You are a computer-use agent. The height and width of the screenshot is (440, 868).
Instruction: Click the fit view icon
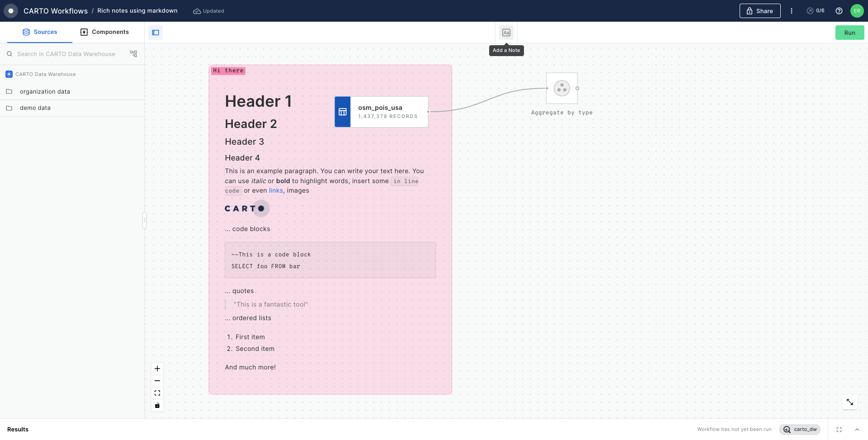(157, 393)
